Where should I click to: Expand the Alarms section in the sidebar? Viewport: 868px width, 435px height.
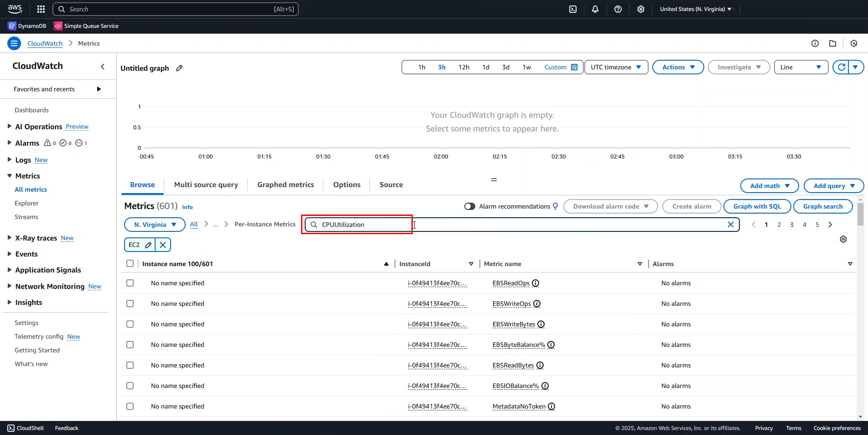tap(10, 143)
